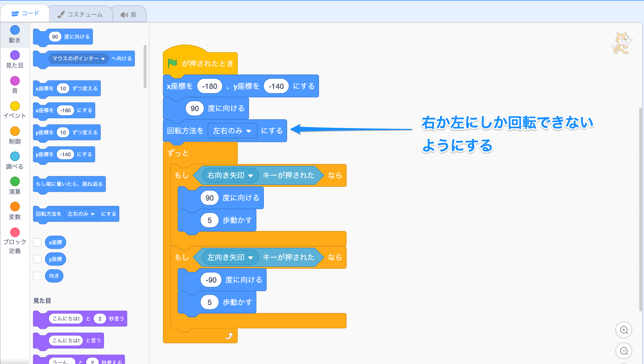The width and height of the screenshot is (644, 364).
Task: Edit the 90 value in palette block
Action: tap(55, 37)
